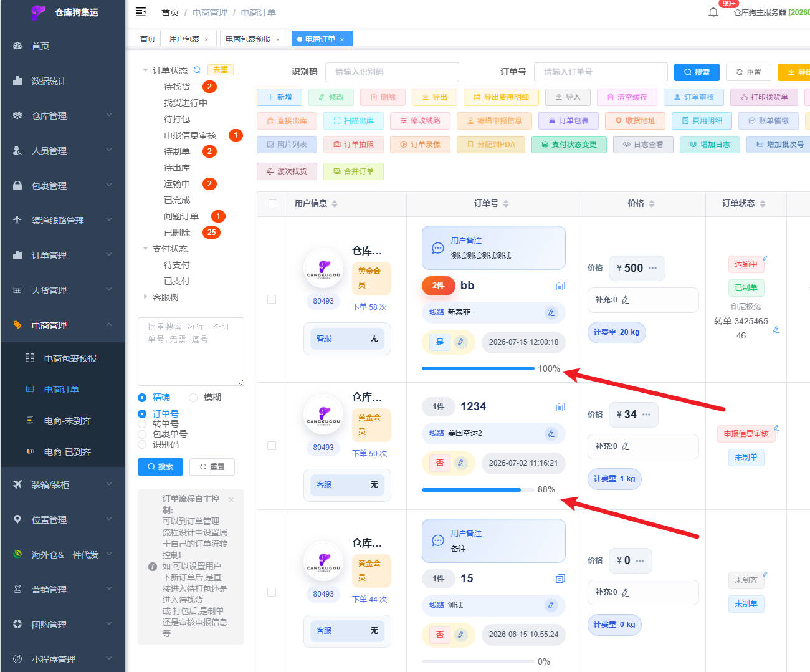810x672 pixels.
Task: Close the 电商包裹预报 tab
Action: (x=278, y=39)
